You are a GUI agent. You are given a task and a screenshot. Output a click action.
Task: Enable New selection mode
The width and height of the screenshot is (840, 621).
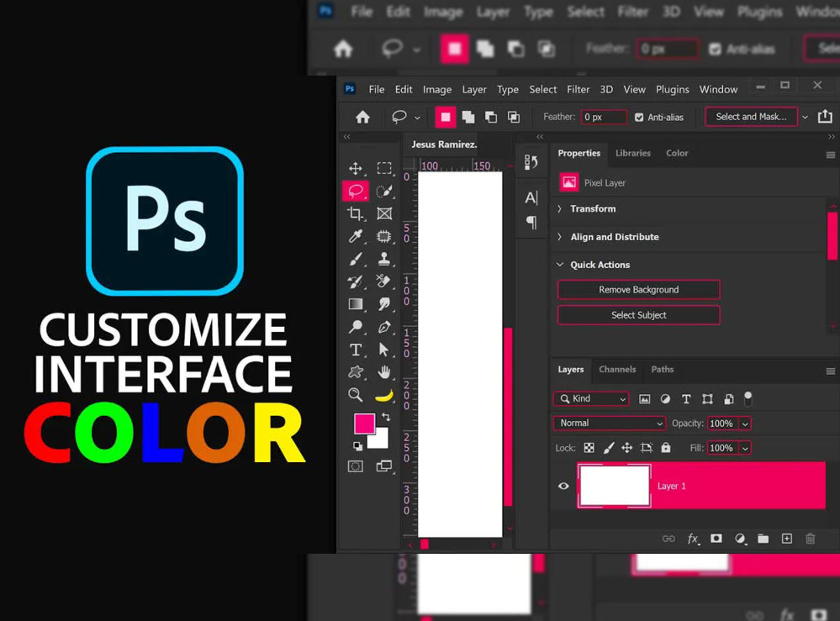pyautogui.click(x=445, y=117)
